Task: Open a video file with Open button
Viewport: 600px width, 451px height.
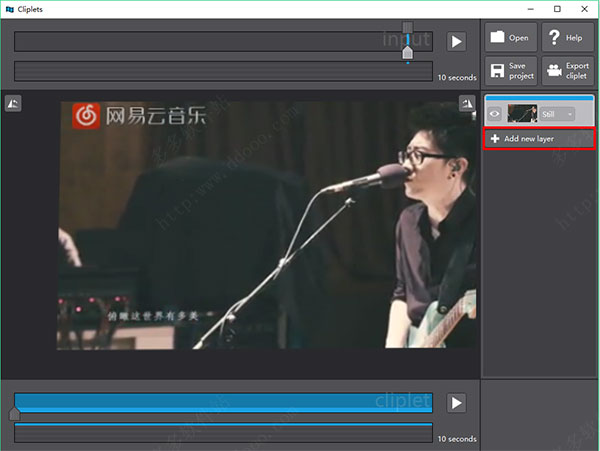Action: (x=511, y=37)
